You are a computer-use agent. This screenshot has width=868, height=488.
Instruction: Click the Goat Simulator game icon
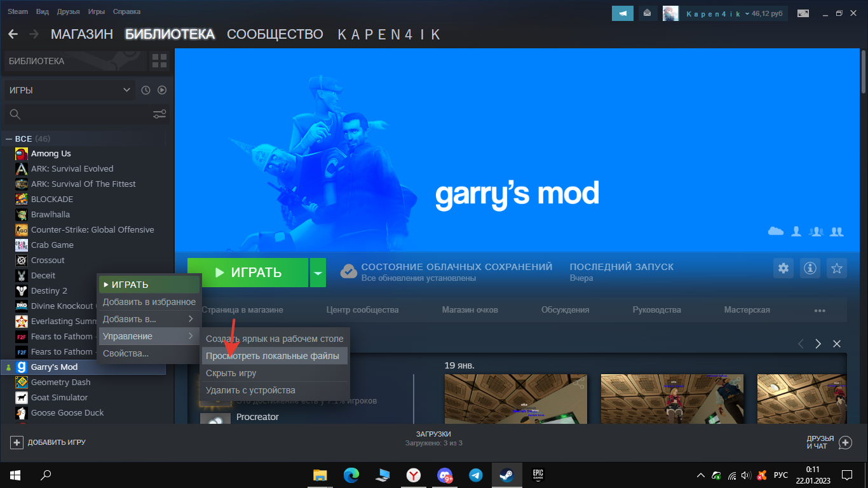pos(22,398)
